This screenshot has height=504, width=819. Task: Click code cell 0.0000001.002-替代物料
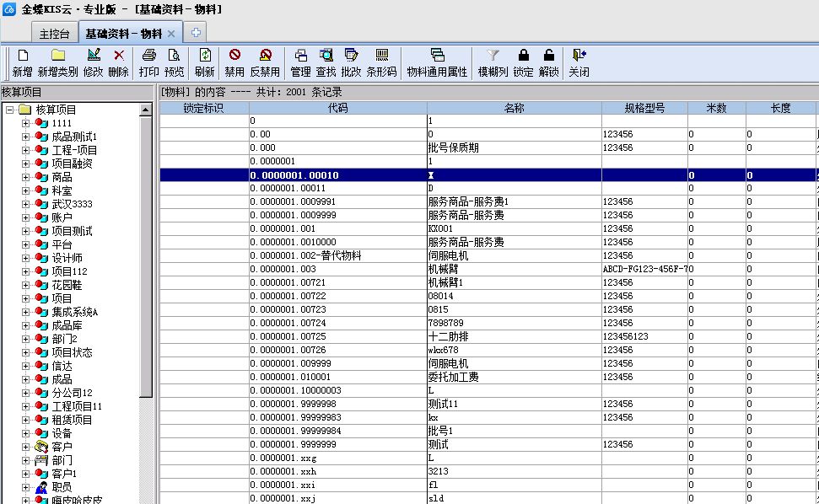[338, 255]
